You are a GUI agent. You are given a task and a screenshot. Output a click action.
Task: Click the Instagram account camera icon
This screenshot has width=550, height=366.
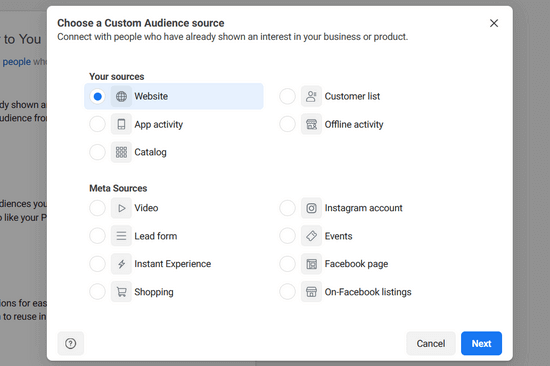point(311,208)
